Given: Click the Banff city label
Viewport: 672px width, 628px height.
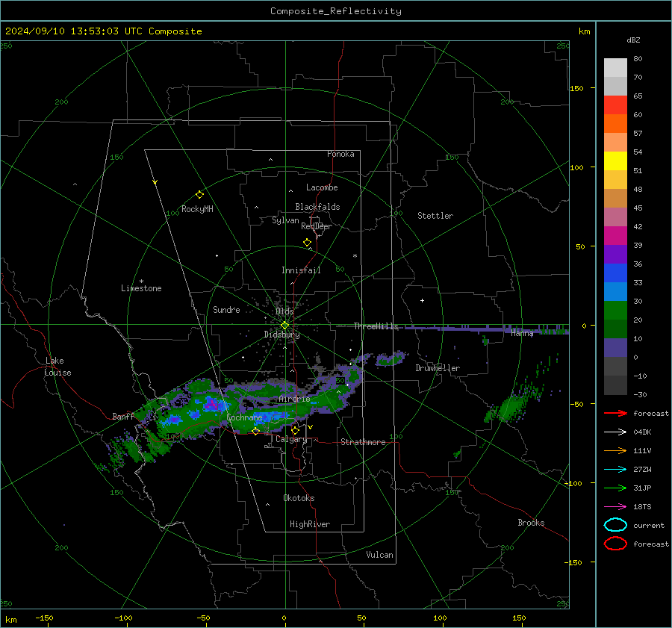Looking at the screenshot, I should coord(123,416).
